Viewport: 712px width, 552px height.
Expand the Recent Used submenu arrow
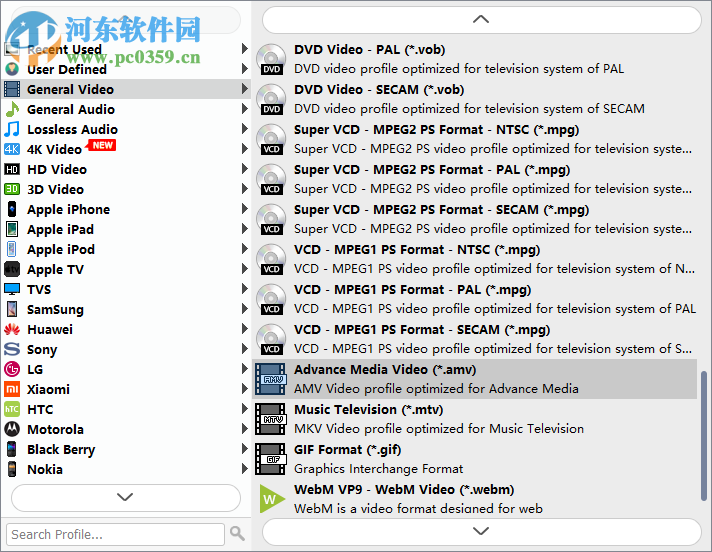click(244, 49)
